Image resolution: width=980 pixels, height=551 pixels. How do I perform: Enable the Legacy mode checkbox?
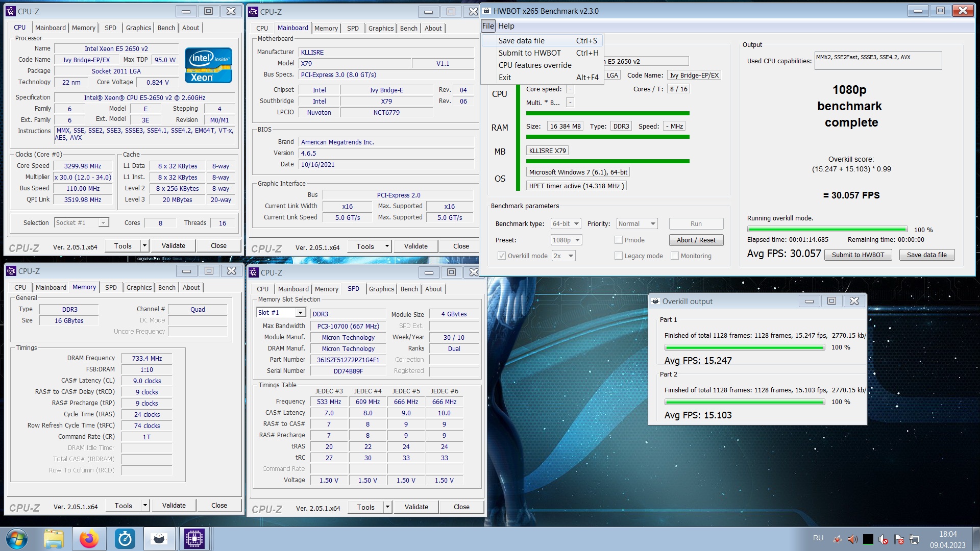(619, 256)
